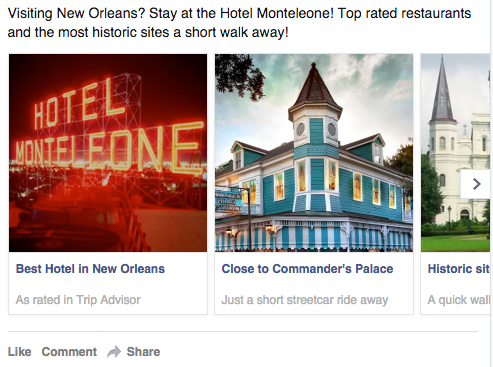This screenshot has width=493, height=367.
Task: Click the green lawn in the cathedral photo
Action: click(455, 243)
